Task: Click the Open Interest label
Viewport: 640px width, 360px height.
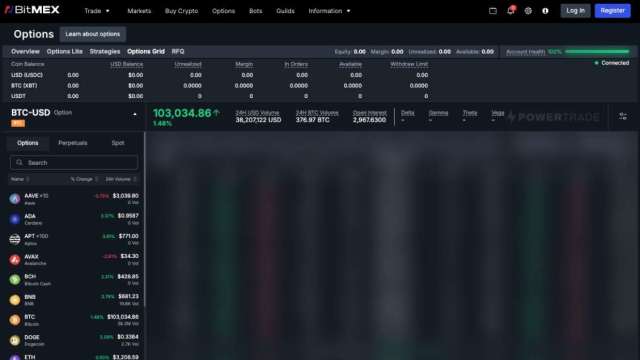Action: 369,113
